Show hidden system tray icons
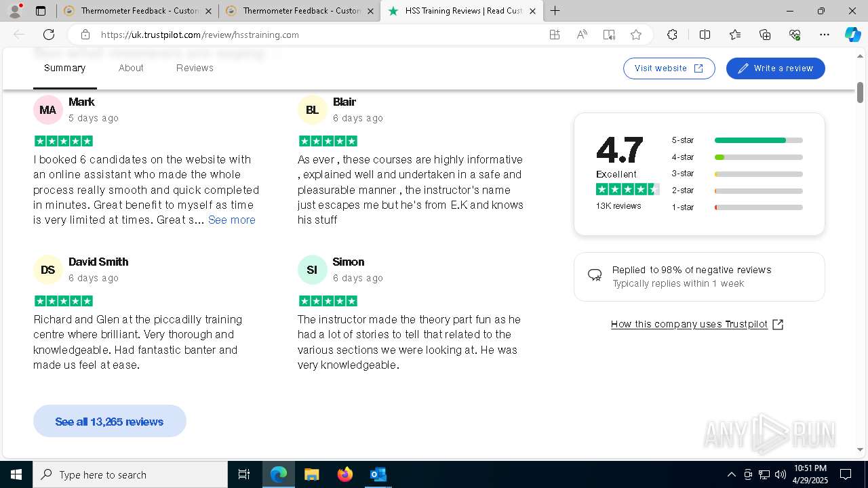The height and width of the screenshot is (488, 868). (731, 474)
